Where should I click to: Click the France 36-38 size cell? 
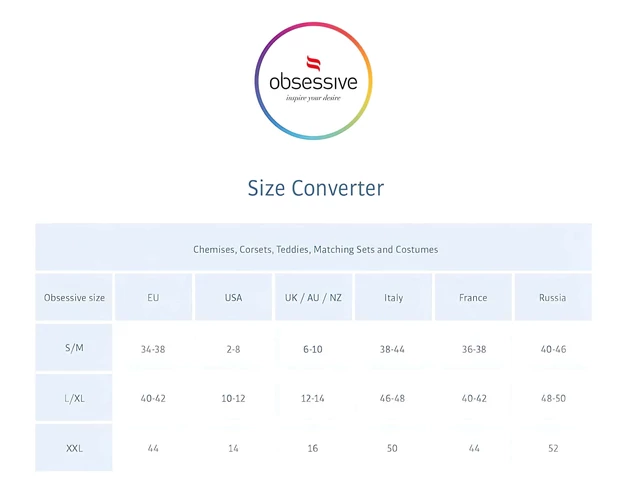(473, 349)
